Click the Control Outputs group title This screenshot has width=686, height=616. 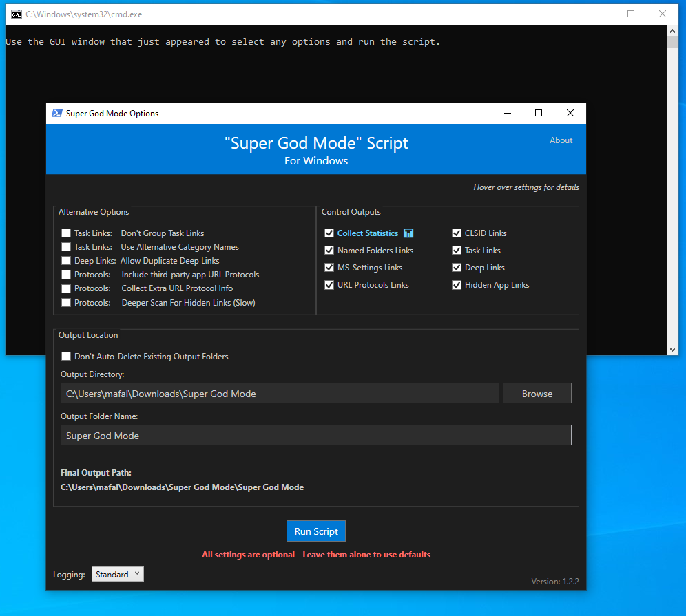(x=351, y=211)
